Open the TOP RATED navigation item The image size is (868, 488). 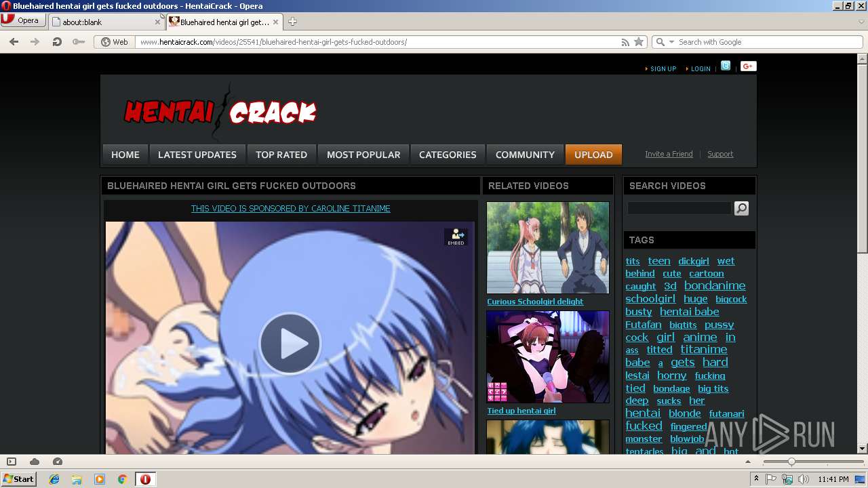281,155
